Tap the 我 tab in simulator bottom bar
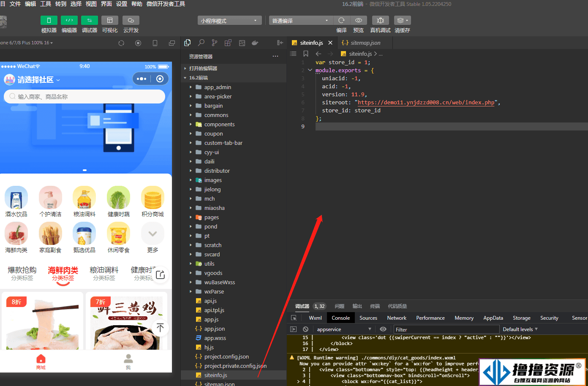The width and height of the screenshot is (588, 386). click(x=128, y=362)
